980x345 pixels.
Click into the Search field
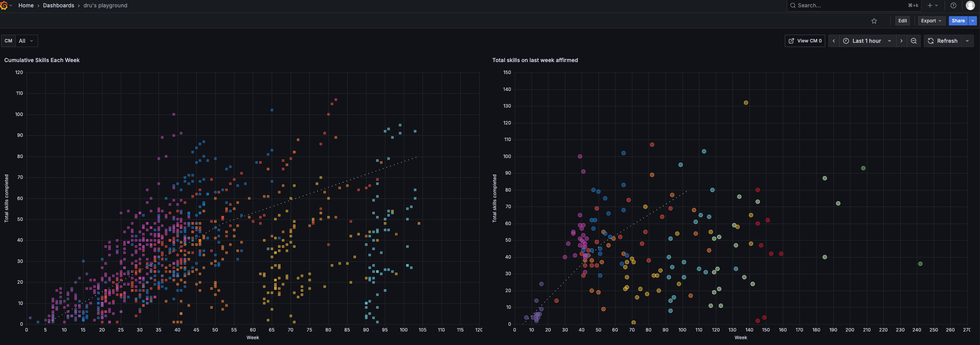847,5
